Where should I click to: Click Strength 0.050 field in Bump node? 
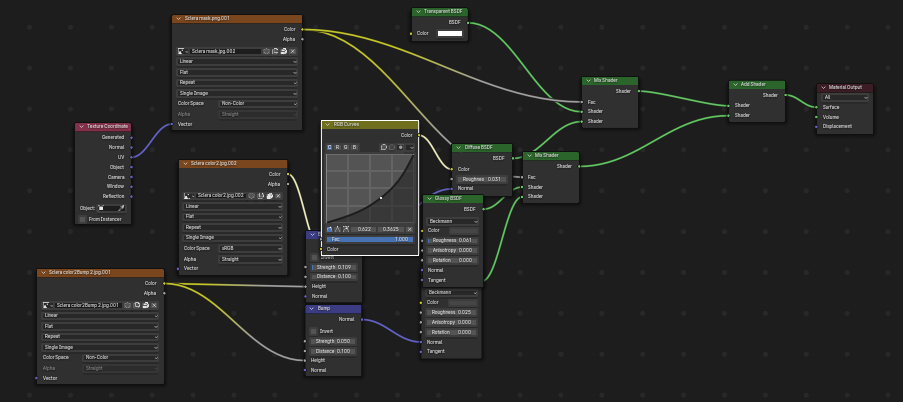coord(334,341)
